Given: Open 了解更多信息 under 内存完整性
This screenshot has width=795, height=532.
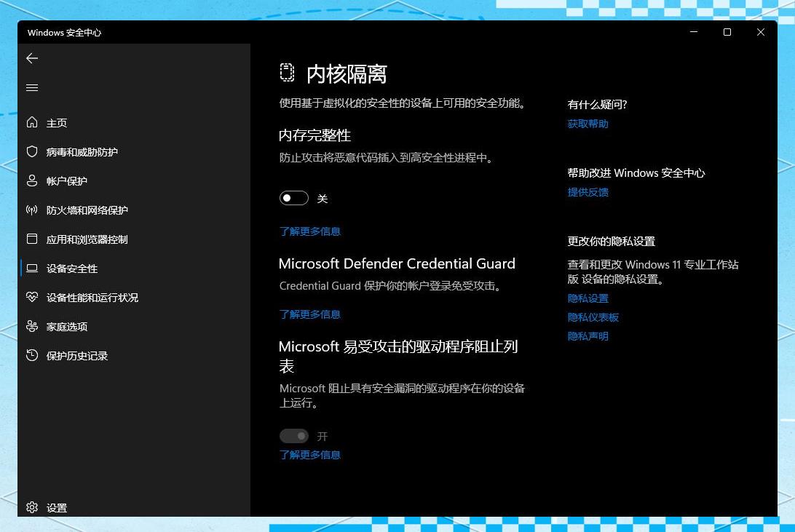Looking at the screenshot, I should pos(309,231).
